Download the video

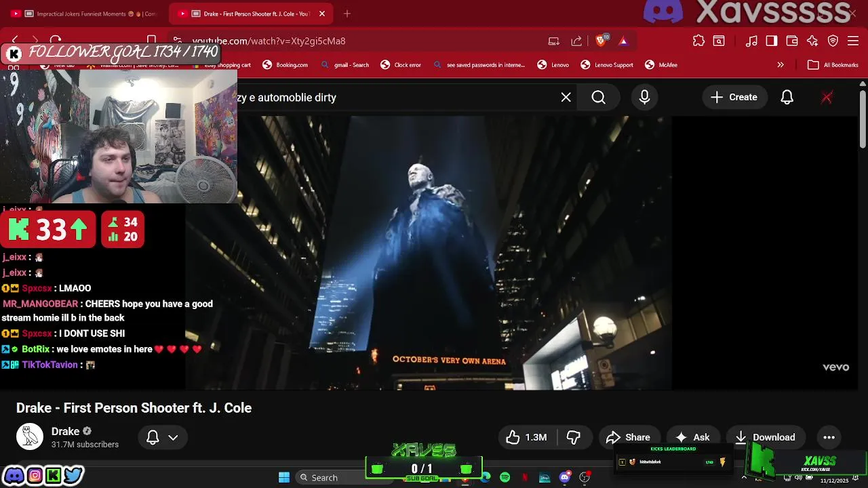point(765,437)
